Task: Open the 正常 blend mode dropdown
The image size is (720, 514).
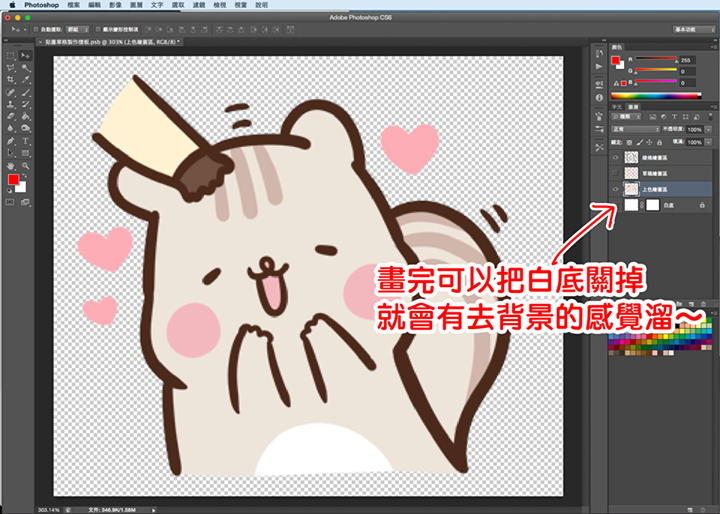Action: 636,130
